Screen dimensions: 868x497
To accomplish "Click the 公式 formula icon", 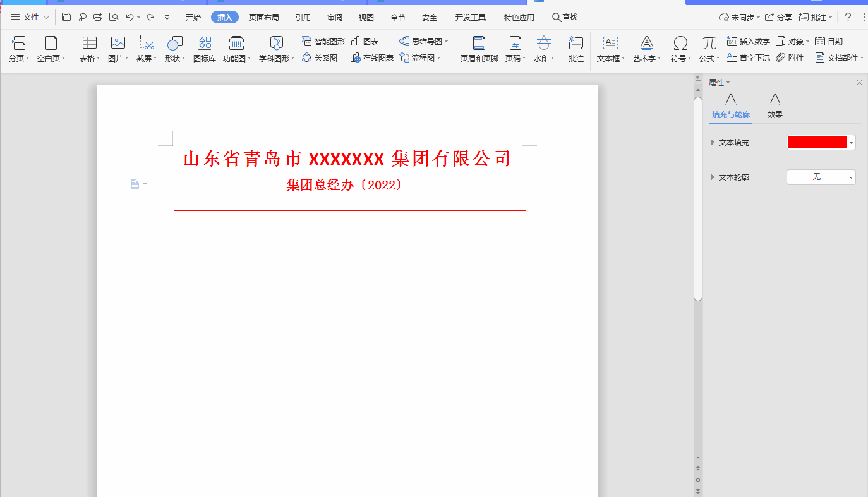I will [x=709, y=43].
